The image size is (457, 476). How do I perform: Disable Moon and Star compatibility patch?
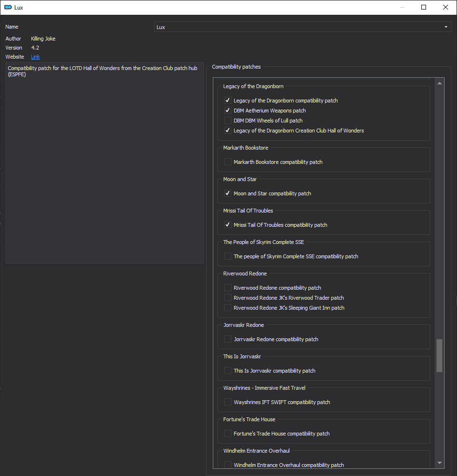click(228, 193)
